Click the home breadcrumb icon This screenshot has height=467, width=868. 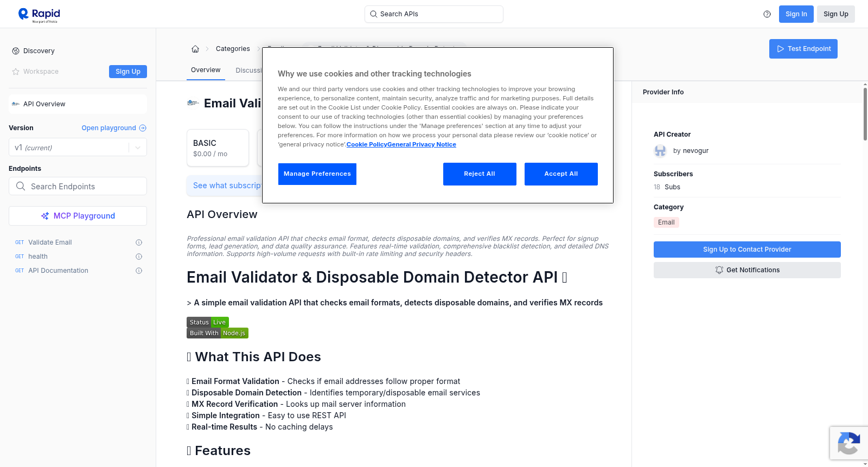195,49
